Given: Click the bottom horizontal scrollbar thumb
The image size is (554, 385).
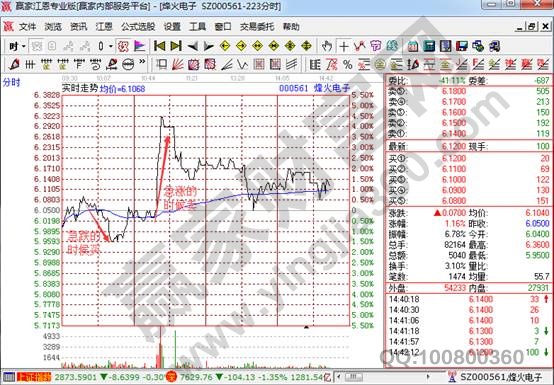Looking at the screenshot, I should click(354, 377).
